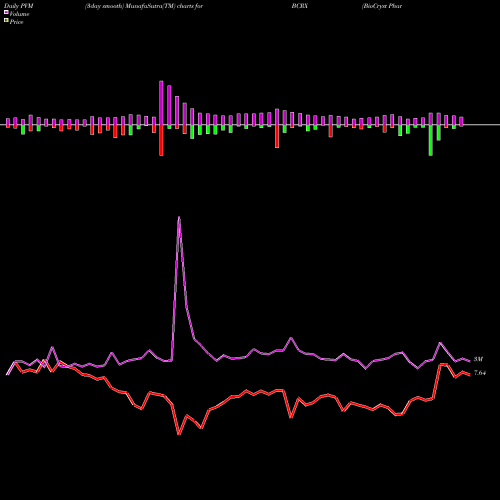Click the '3M' volume value label

478,359
